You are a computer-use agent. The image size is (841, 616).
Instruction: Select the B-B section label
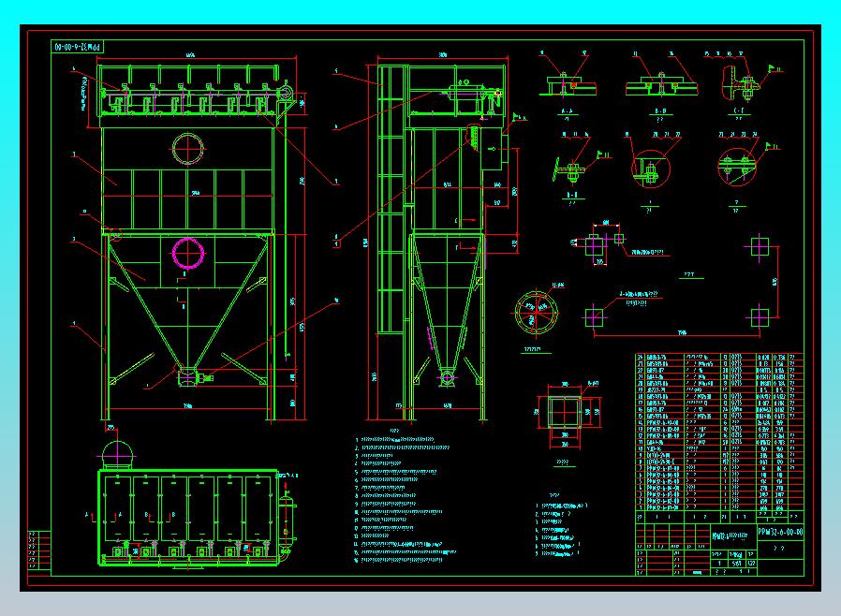(x=660, y=111)
